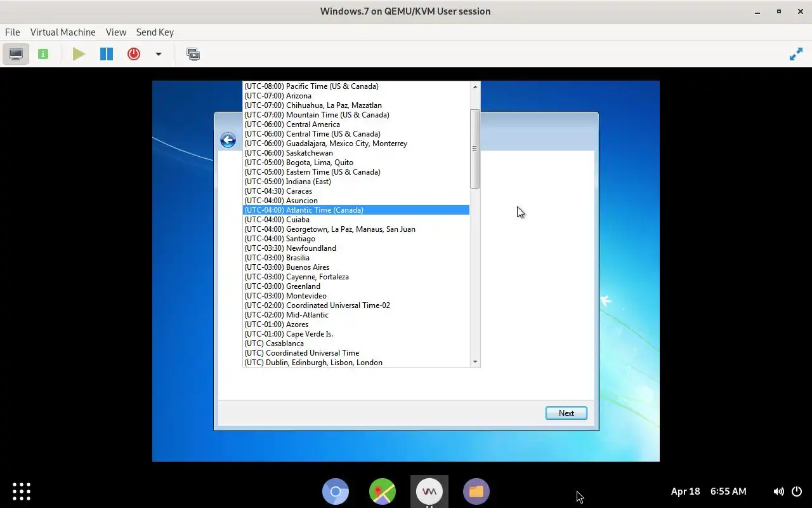
Task: Select Santiago time zone
Action: tap(356, 238)
